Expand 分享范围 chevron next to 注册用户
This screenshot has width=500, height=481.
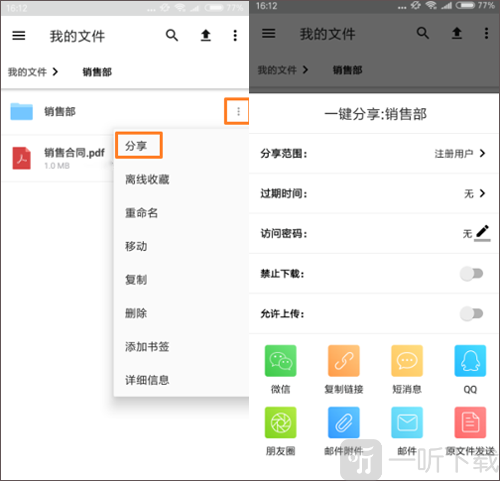(482, 153)
